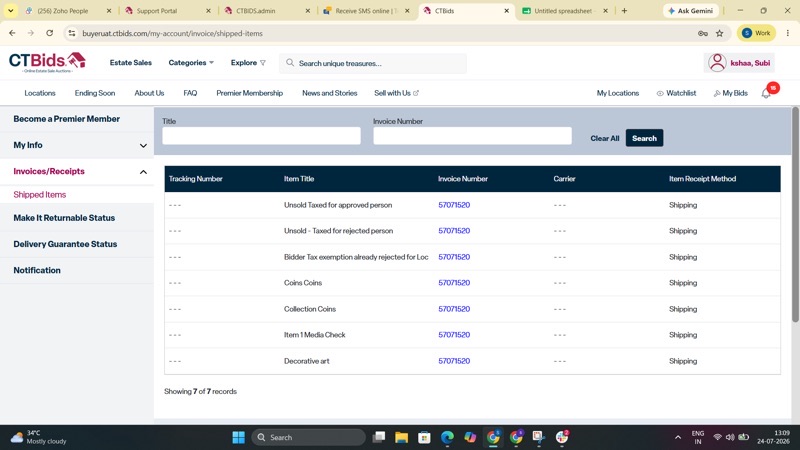
Task: Focus the Title filter input field
Action: [x=261, y=136]
